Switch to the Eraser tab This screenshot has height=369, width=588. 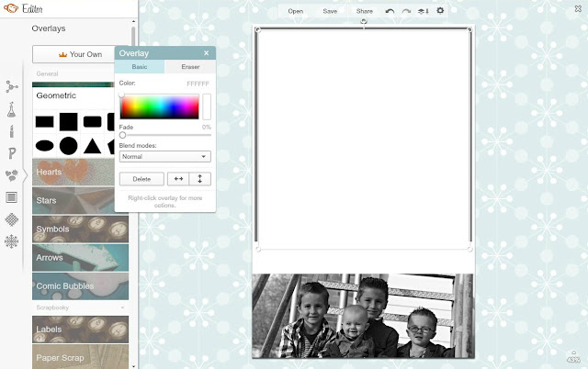point(190,67)
